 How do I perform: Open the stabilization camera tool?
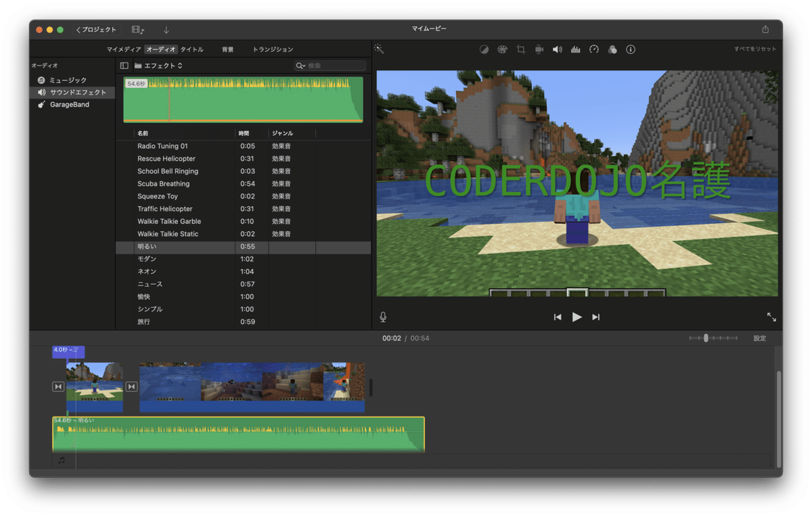[539, 49]
